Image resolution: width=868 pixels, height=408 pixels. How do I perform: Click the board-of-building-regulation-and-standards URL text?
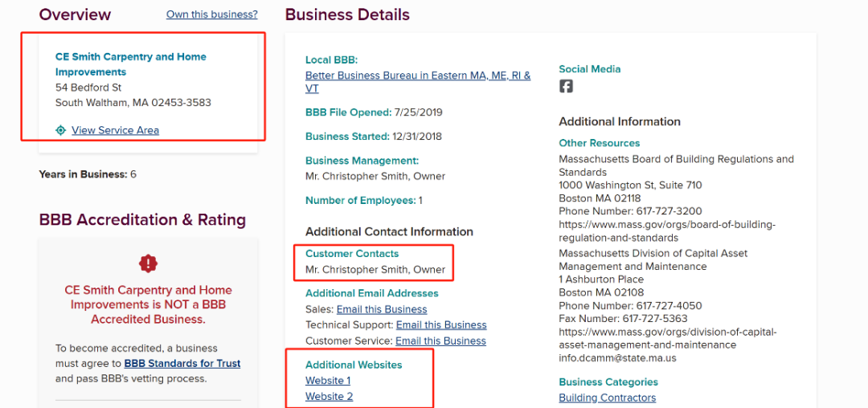point(668,231)
